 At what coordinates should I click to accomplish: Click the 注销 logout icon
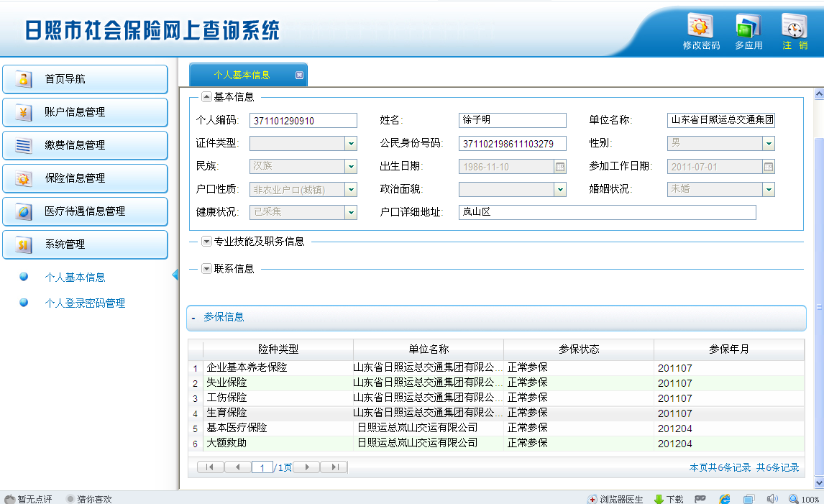pos(795,27)
